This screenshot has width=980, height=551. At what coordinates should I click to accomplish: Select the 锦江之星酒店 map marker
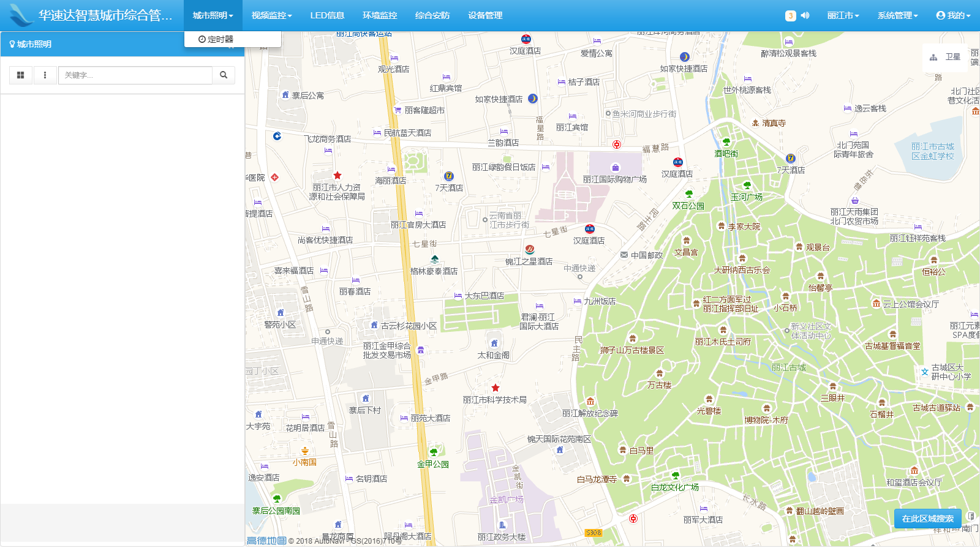coord(530,249)
